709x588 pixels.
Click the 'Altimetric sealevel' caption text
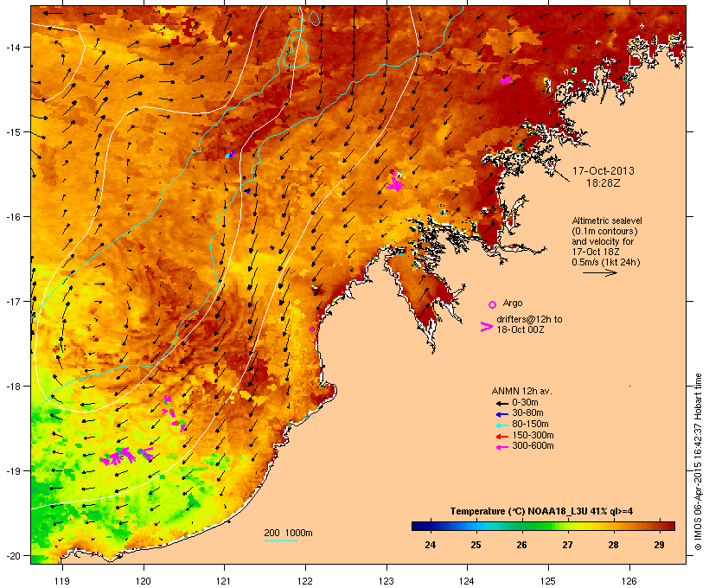tap(607, 220)
